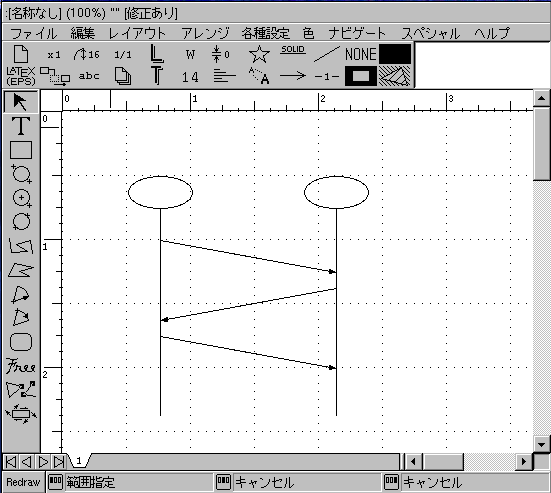Choose the rounded rectangle tool
This screenshot has height=493, width=551.
tap(21, 342)
